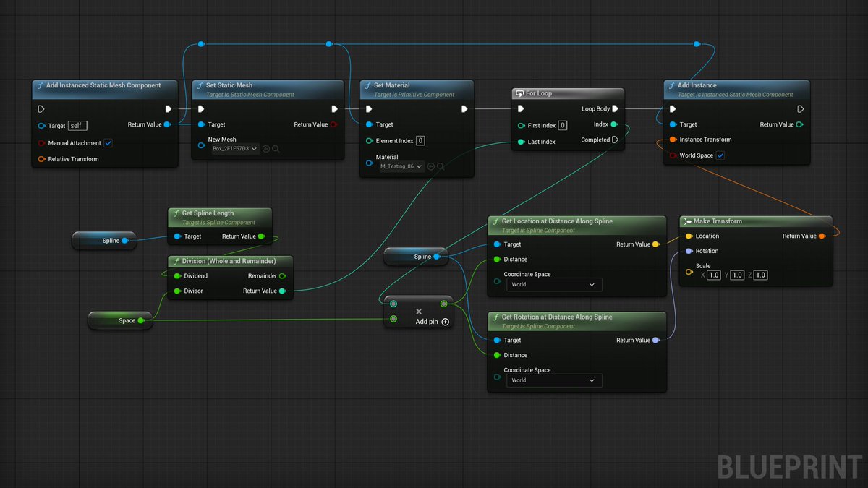Click the use-selected arrow icon beside Box_2F1F67D3
The height and width of the screenshot is (488, 868).
[265, 149]
